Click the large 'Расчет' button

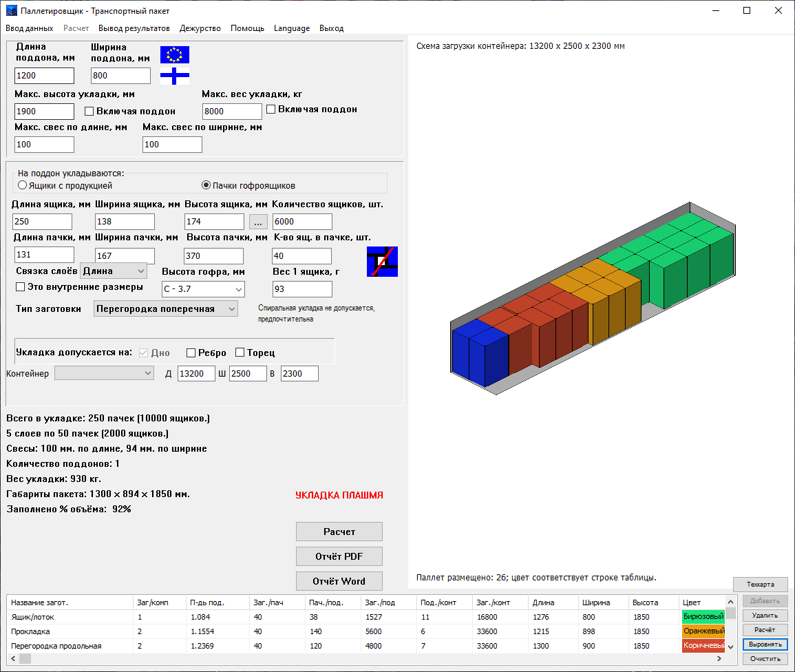click(339, 532)
